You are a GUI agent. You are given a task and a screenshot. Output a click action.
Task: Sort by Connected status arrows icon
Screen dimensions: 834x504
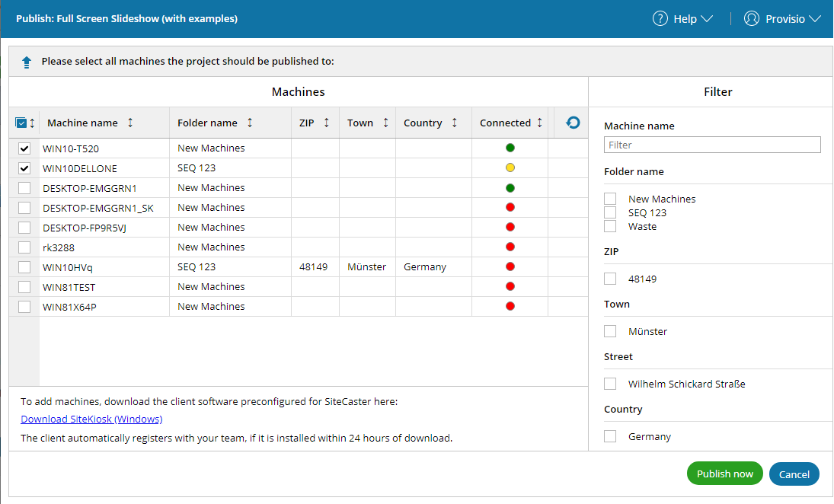[540, 123]
